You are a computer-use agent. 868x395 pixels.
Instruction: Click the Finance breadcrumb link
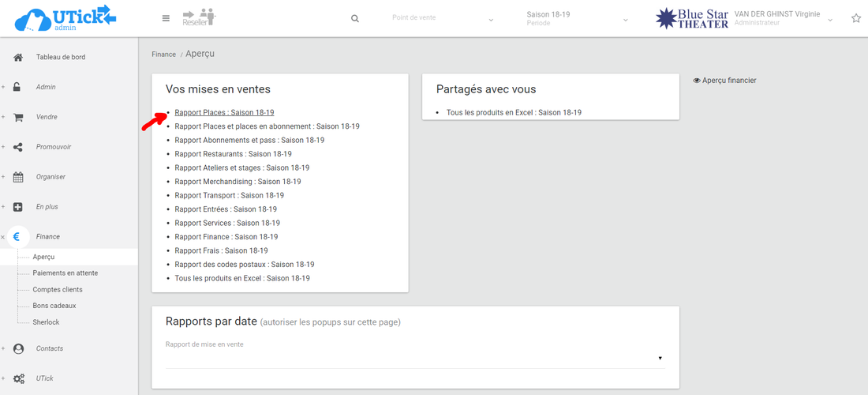point(163,55)
